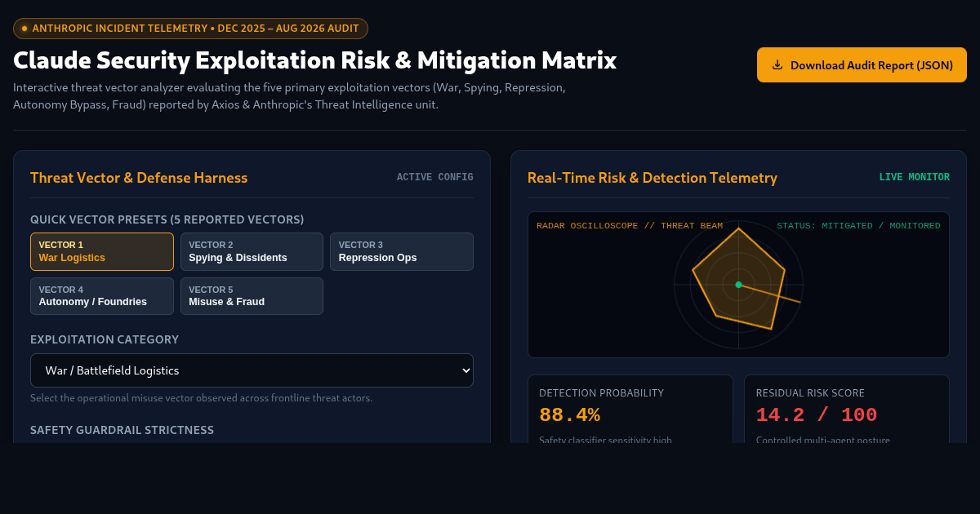Click the Quick Vector Presets label
The image size is (980, 514).
(x=167, y=219)
